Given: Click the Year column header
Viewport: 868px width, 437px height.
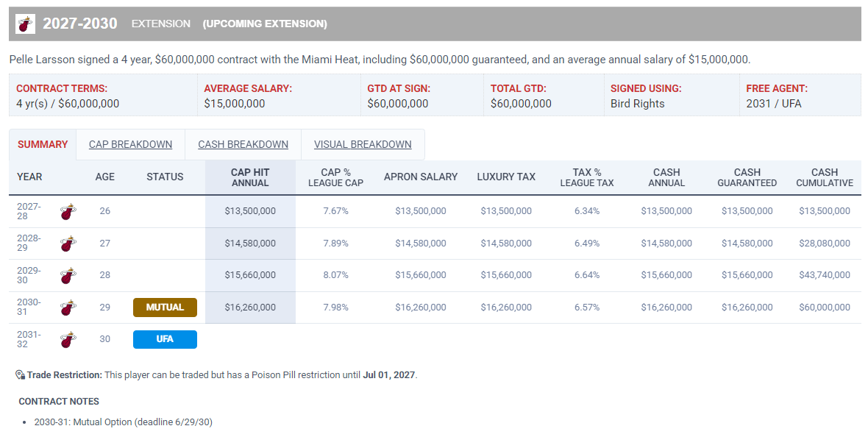Looking at the screenshot, I should tap(29, 177).
